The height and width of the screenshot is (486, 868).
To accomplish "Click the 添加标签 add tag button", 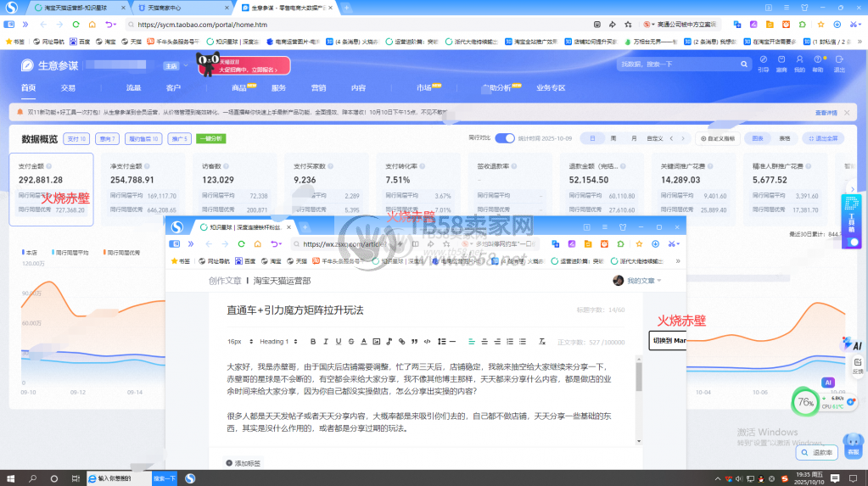I will [x=243, y=463].
